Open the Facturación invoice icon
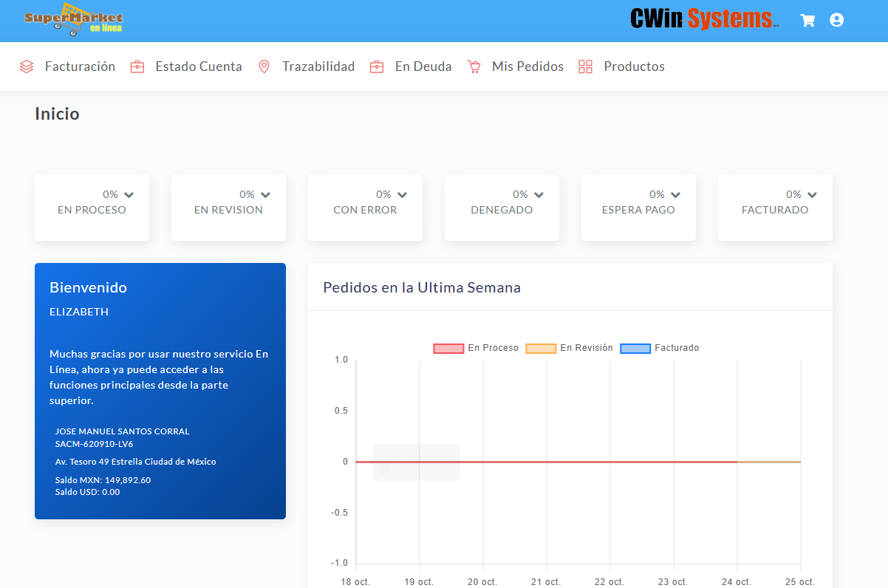888x588 pixels. [x=27, y=66]
